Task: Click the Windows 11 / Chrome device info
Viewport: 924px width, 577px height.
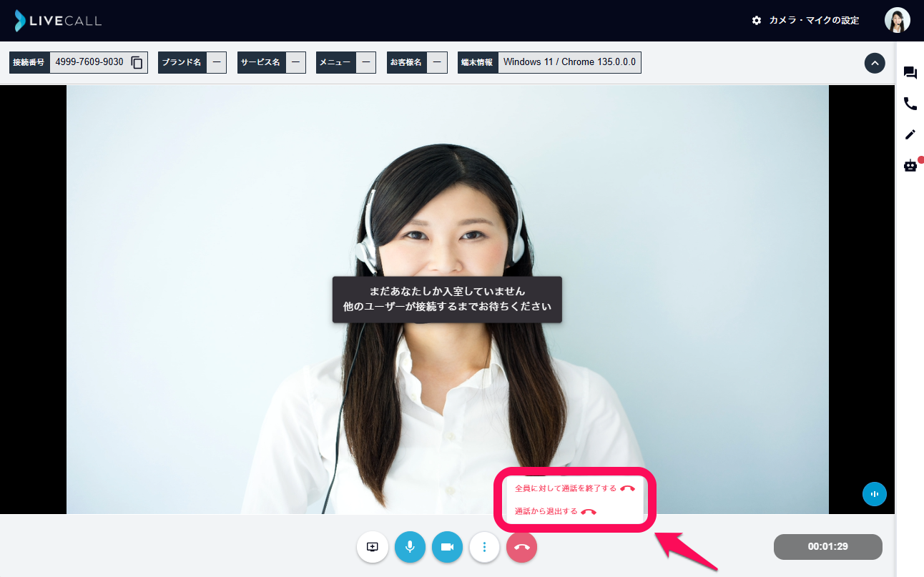Action: click(x=569, y=62)
